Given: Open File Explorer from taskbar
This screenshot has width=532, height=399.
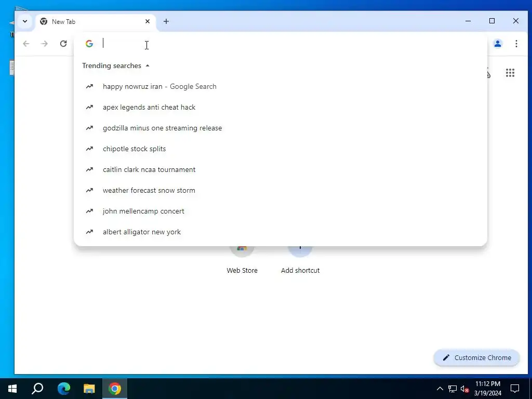Looking at the screenshot, I should (x=89, y=389).
